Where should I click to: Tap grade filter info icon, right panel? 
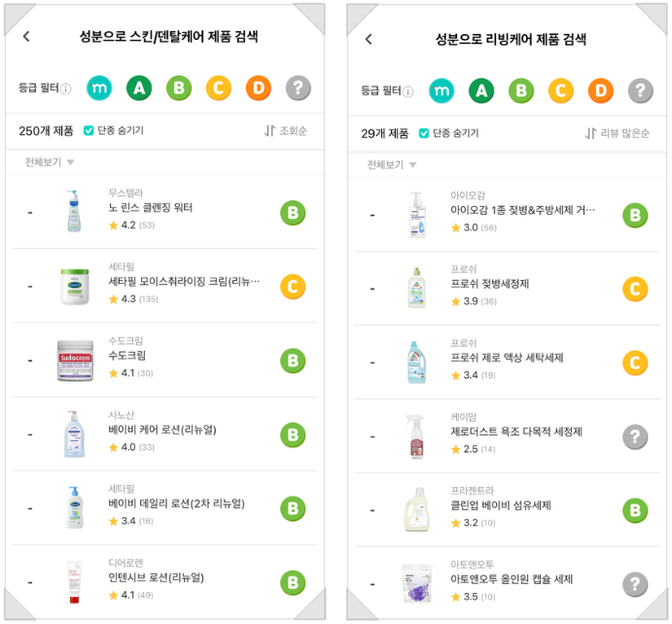point(408,92)
